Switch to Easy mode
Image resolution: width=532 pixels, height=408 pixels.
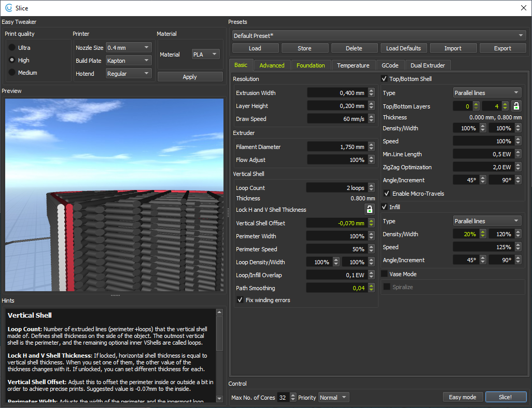click(x=463, y=397)
